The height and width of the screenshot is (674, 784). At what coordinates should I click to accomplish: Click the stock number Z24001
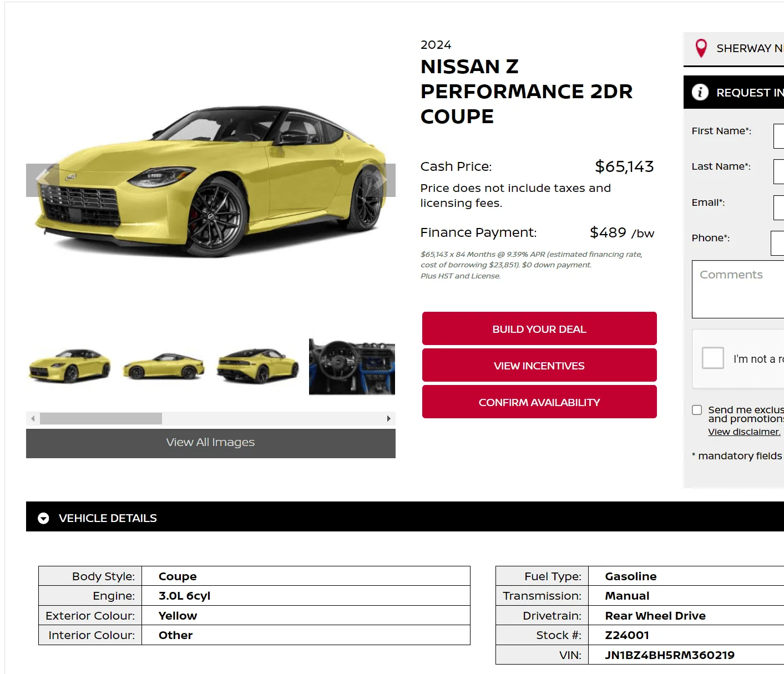click(627, 635)
